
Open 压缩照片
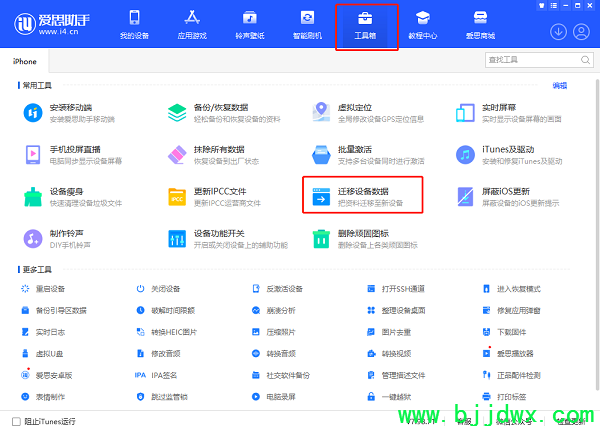(274, 332)
